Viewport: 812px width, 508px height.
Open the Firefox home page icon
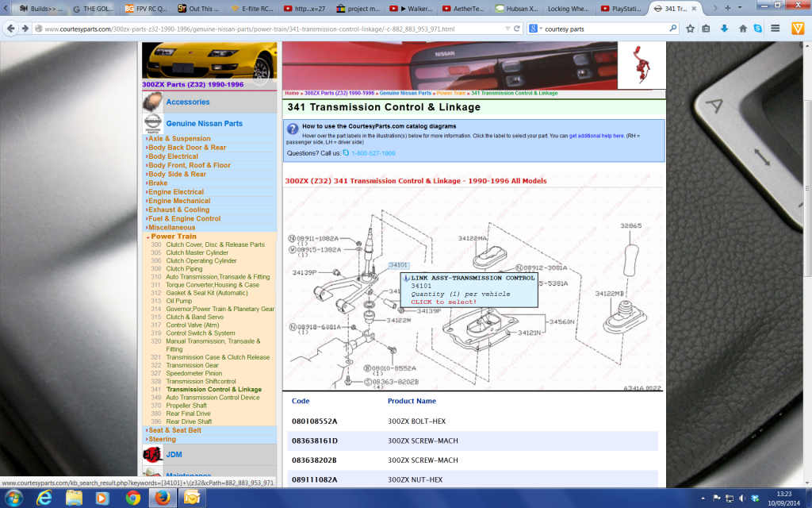coord(741,27)
